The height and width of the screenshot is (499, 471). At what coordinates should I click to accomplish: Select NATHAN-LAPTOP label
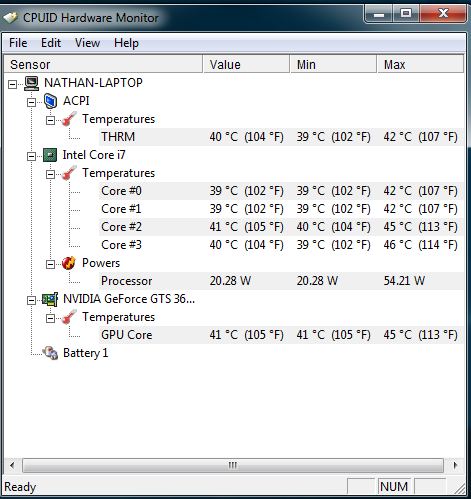(93, 83)
